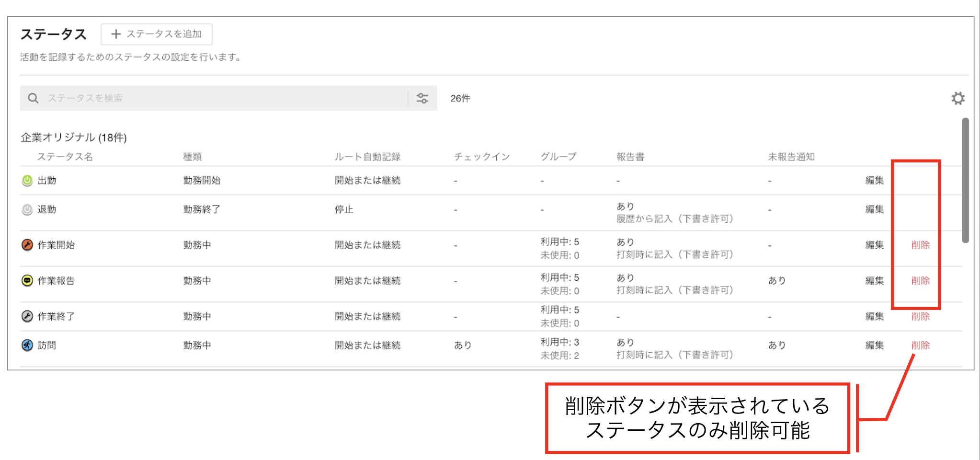The height and width of the screenshot is (460, 980).
Task: Click 未使用: 2 in 訪問 row
Action: click(560, 356)
